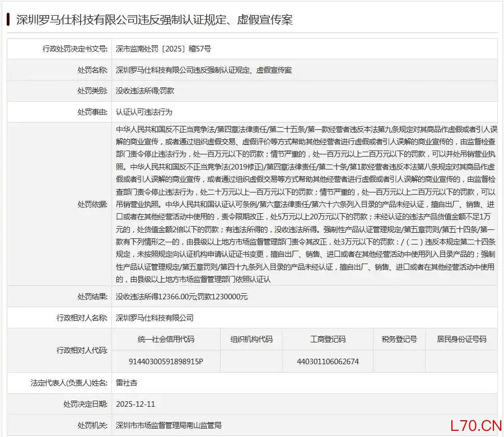This screenshot has height=437, width=504.
Task: Click the 没收违法所得;罚款 penalty category value
Action: [144, 91]
